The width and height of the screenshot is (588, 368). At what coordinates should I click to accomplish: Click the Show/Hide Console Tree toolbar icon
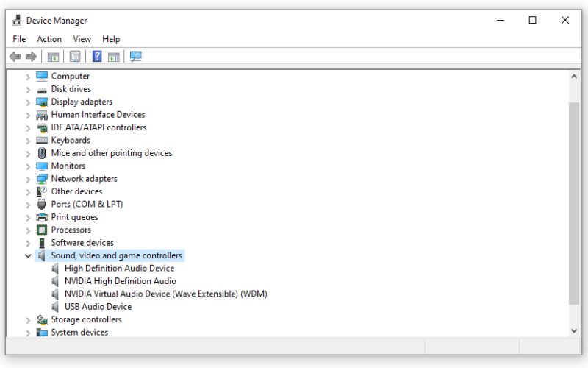(53, 57)
